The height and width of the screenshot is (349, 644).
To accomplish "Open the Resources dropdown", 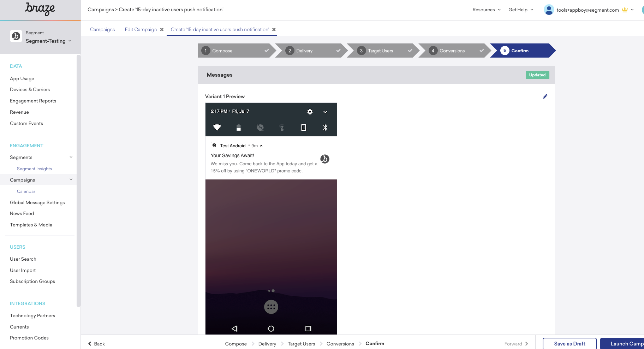I will click(x=487, y=10).
